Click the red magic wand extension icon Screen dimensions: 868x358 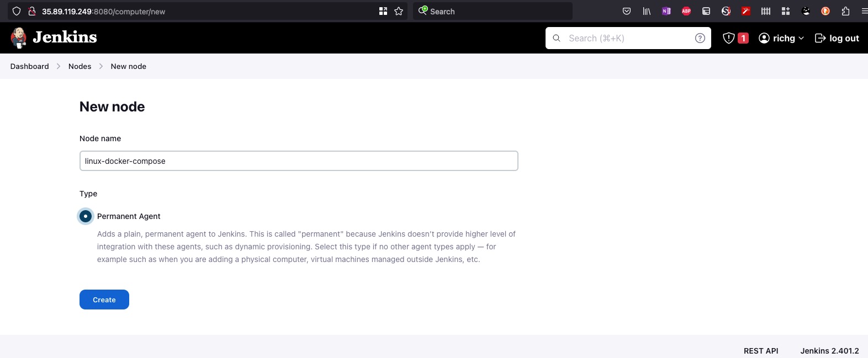pos(746,11)
